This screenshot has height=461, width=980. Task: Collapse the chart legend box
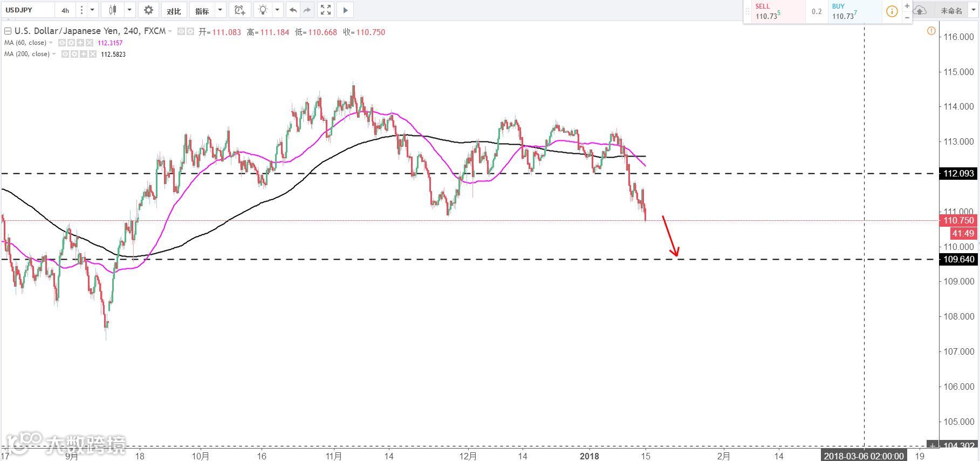tap(8, 31)
